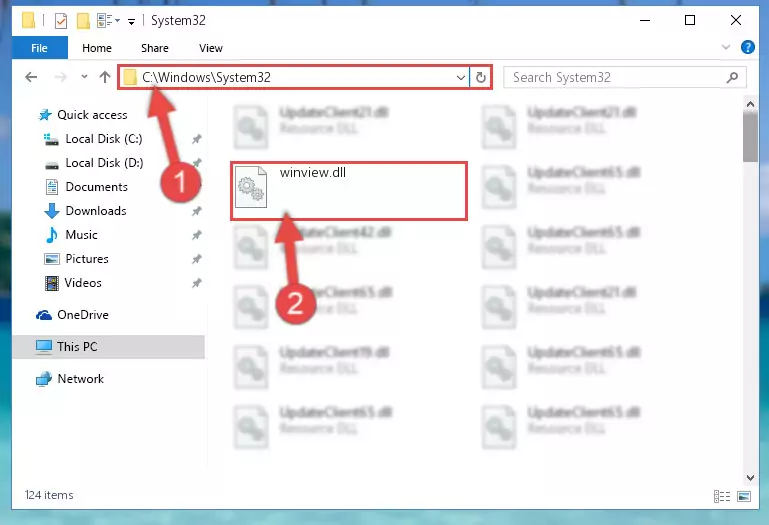Click the address bar path C:\Windows\System32
The height and width of the screenshot is (525, 769).
206,78
